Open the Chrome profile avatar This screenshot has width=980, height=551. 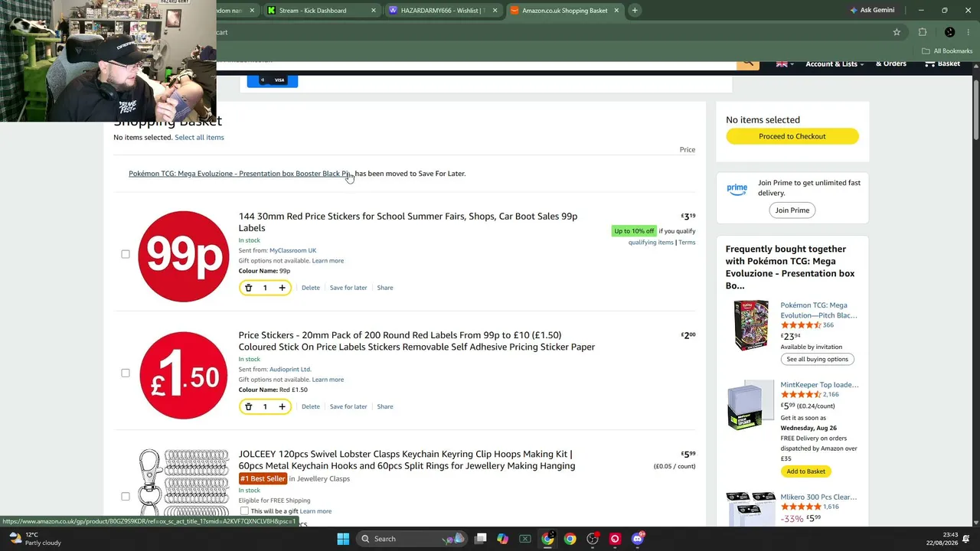(x=949, y=32)
